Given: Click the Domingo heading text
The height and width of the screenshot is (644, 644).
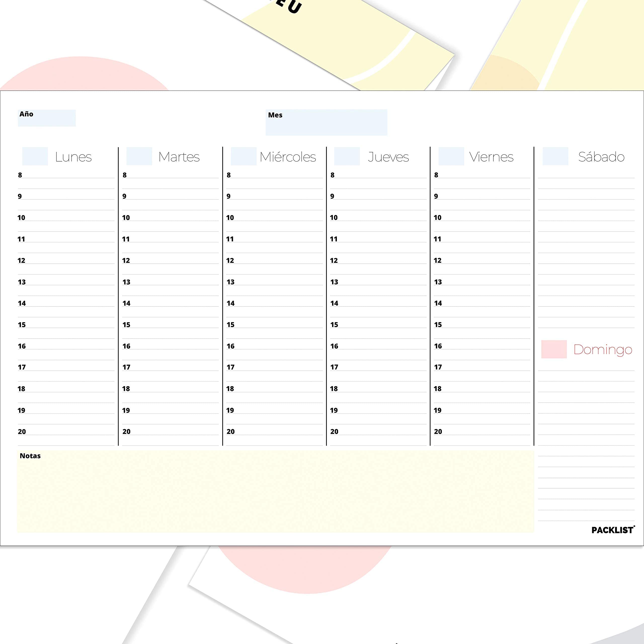Looking at the screenshot, I should (x=603, y=349).
